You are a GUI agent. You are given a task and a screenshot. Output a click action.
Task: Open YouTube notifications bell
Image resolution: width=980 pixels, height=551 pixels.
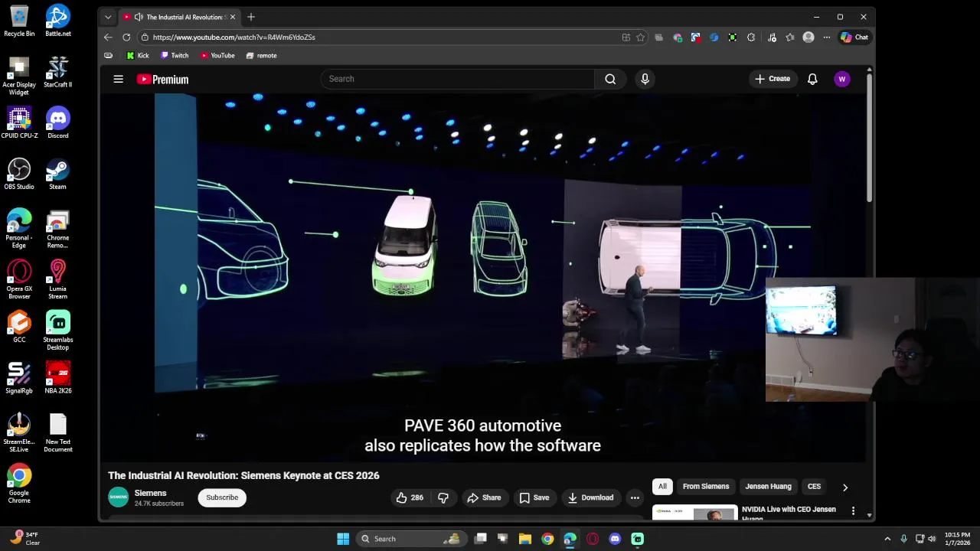(x=812, y=79)
